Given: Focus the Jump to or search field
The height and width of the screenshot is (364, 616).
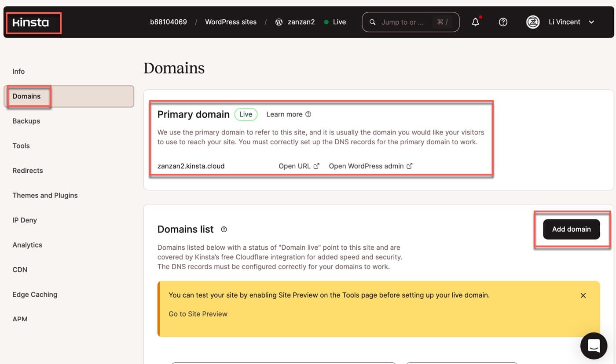Looking at the screenshot, I should tap(411, 22).
